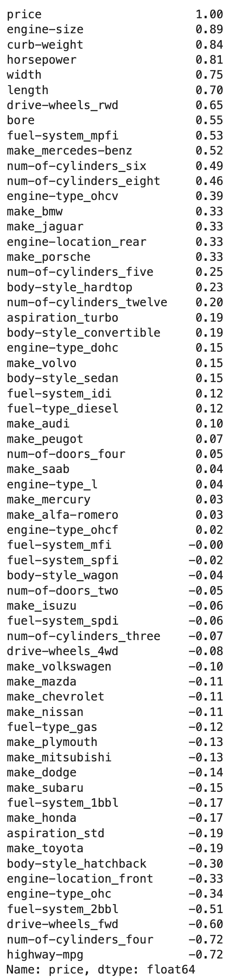Click the engine-size row label
Viewport: 246px width, 980px height.
click(x=45, y=30)
